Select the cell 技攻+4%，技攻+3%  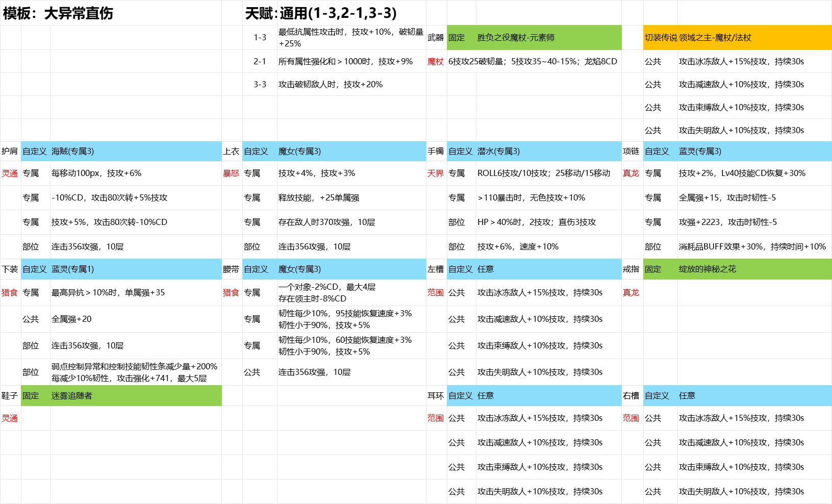pyautogui.click(x=351, y=173)
